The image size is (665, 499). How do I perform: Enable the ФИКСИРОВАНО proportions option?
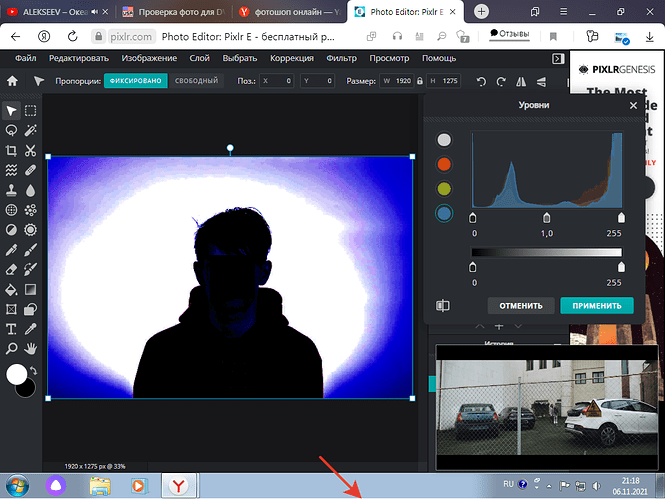point(136,81)
